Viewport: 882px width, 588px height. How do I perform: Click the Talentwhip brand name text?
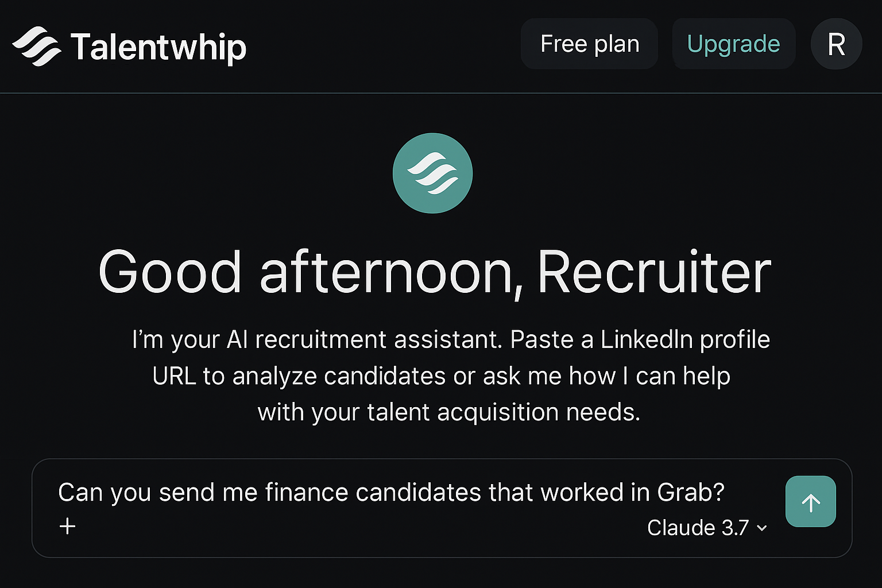[x=158, y=47]
